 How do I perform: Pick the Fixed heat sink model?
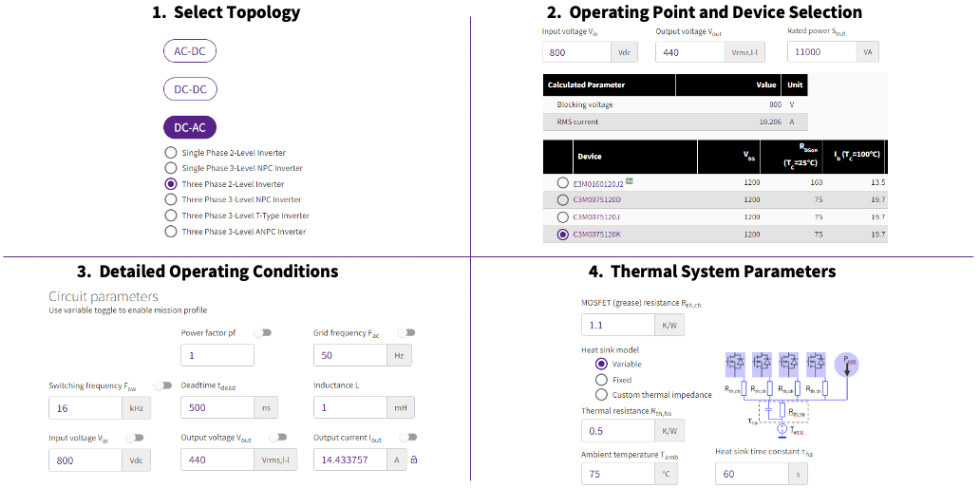600,380
